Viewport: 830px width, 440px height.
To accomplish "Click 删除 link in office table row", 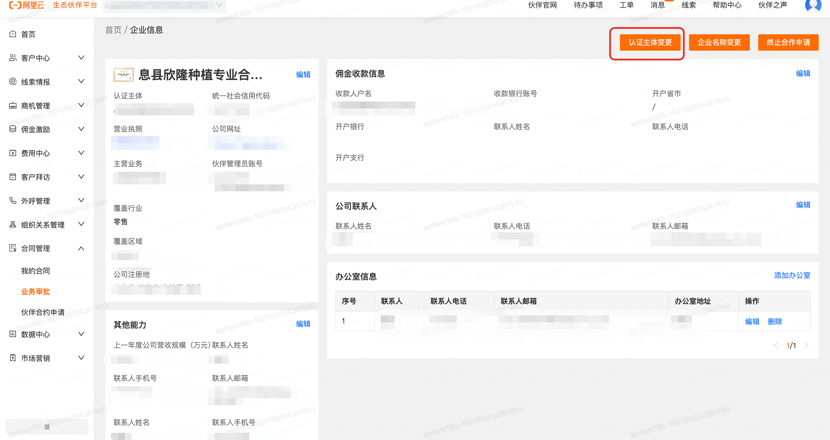I will coord(774,321).
